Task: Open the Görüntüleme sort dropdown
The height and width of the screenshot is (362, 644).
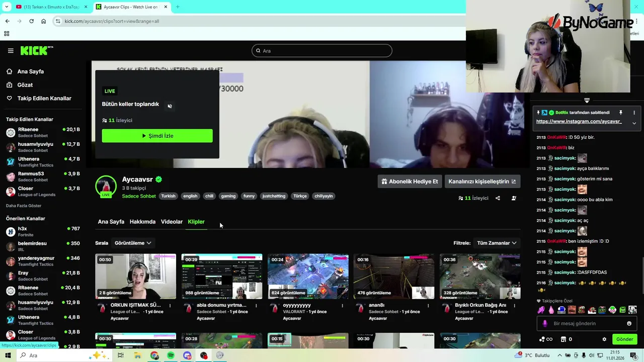Action: point(133,243)
